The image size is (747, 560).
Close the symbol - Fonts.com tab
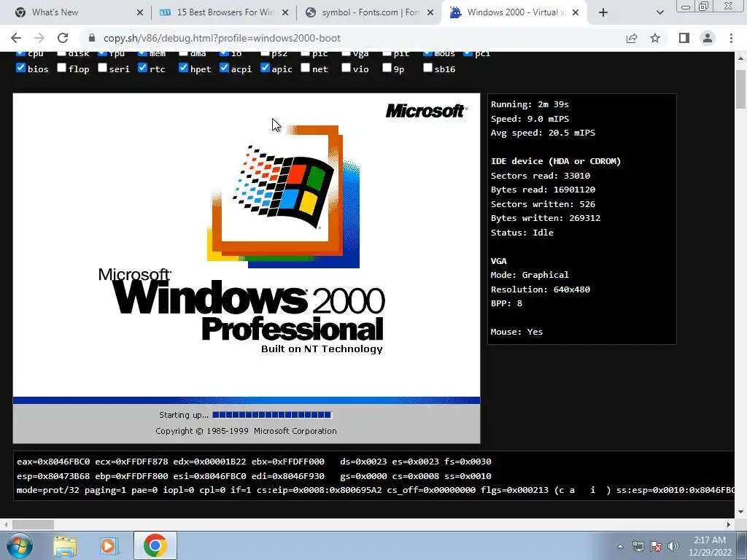click(x=430, y=13)
